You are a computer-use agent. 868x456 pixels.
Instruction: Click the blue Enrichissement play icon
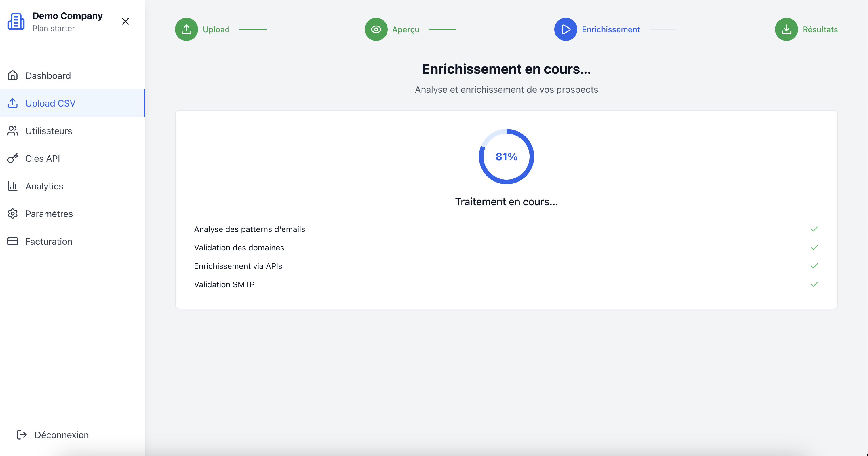click(566, 29)
